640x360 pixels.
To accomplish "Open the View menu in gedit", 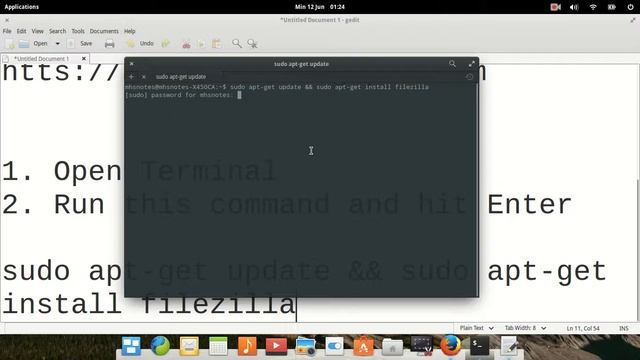I will (x=38, y=31).
